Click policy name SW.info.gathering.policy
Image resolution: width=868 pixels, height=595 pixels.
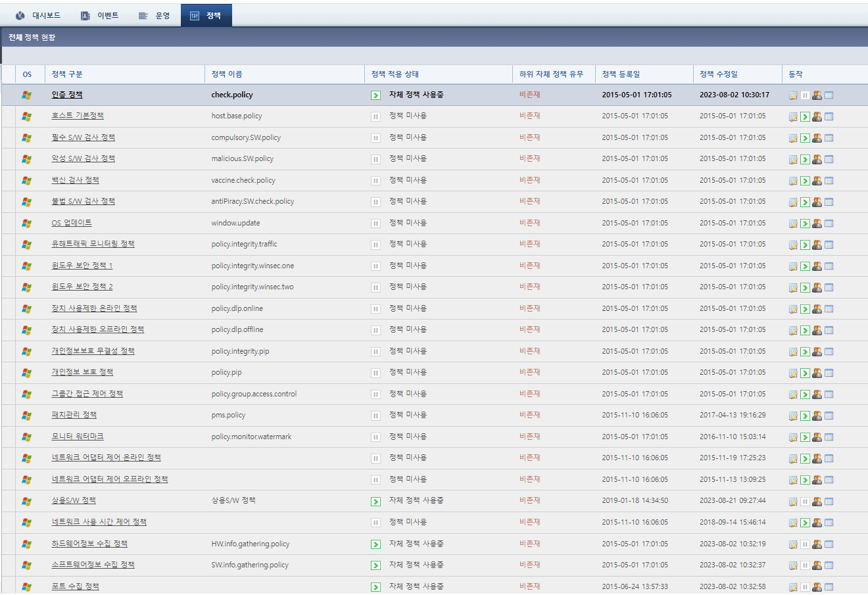click(250, 565)
